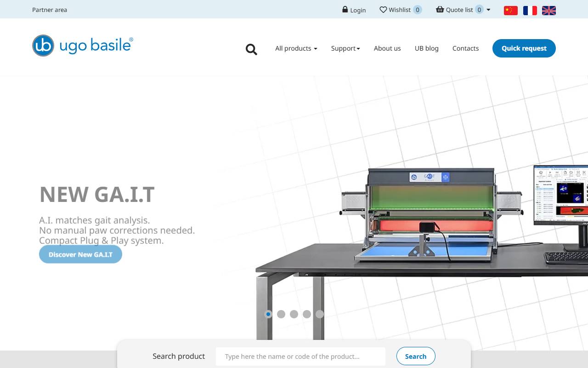
Task: Switch site to French flag language
Action: point(530,10)
